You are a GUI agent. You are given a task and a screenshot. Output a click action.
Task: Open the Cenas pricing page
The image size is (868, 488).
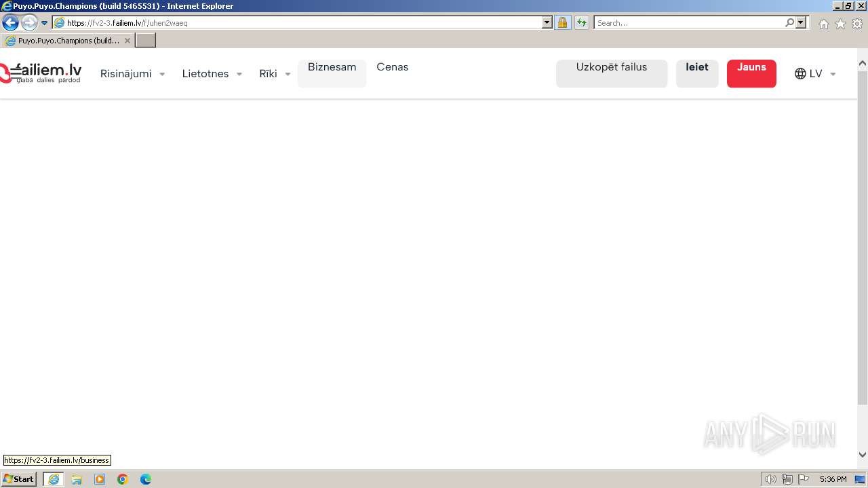(393, 67)
